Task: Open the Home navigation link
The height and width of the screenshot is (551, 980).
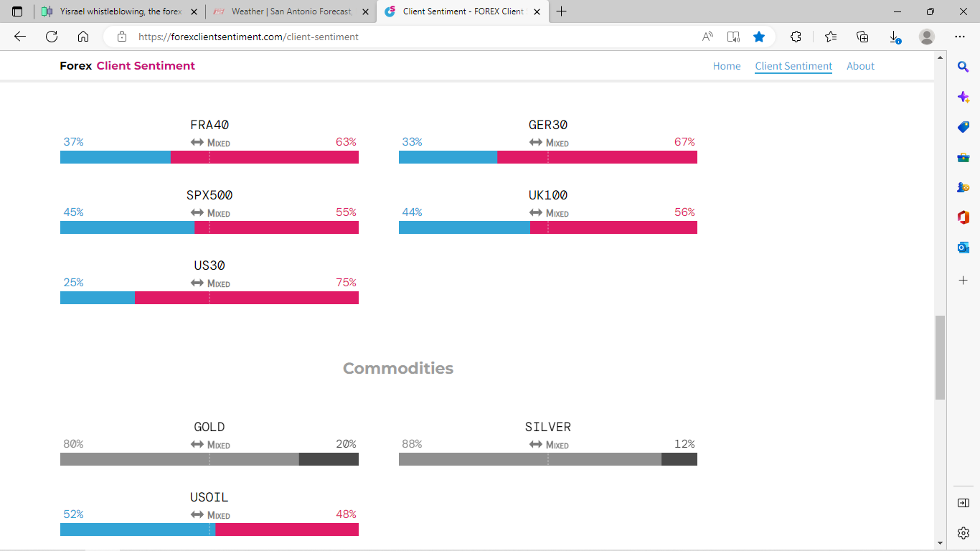Action: tap(727, 66)
